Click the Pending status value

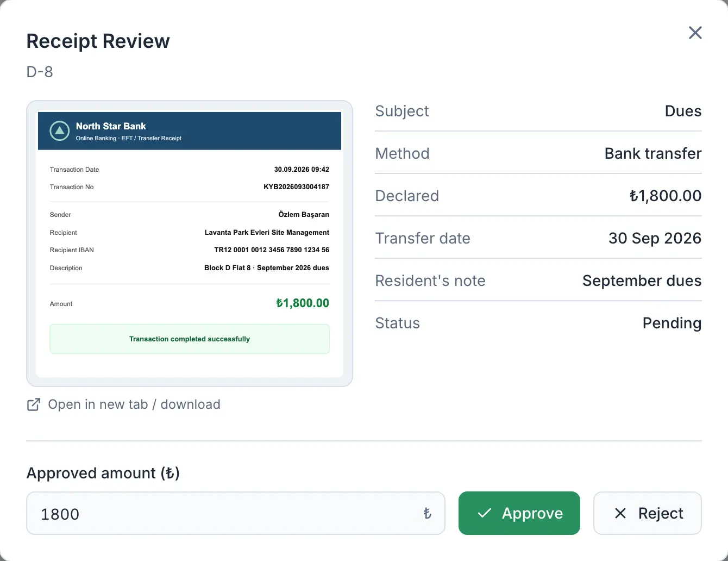click(672, 323)
